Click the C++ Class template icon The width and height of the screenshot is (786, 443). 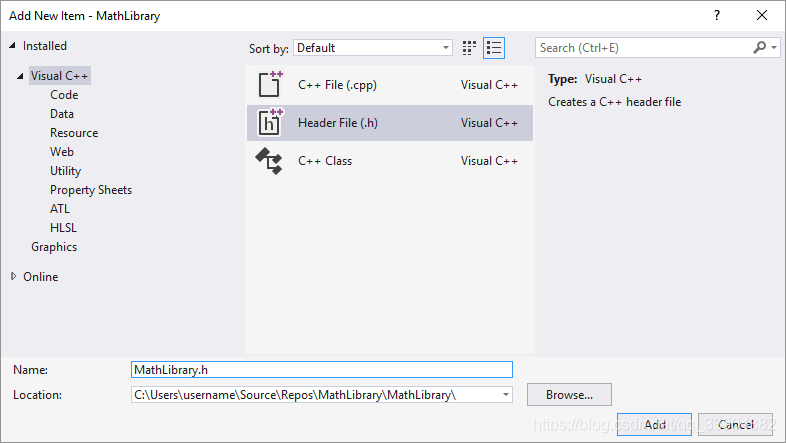(270, 161)
